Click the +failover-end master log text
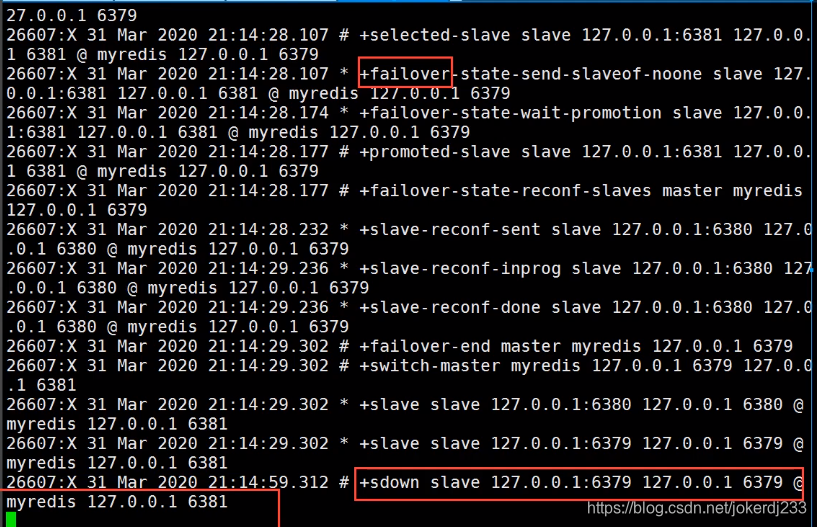 pos(460,346)
